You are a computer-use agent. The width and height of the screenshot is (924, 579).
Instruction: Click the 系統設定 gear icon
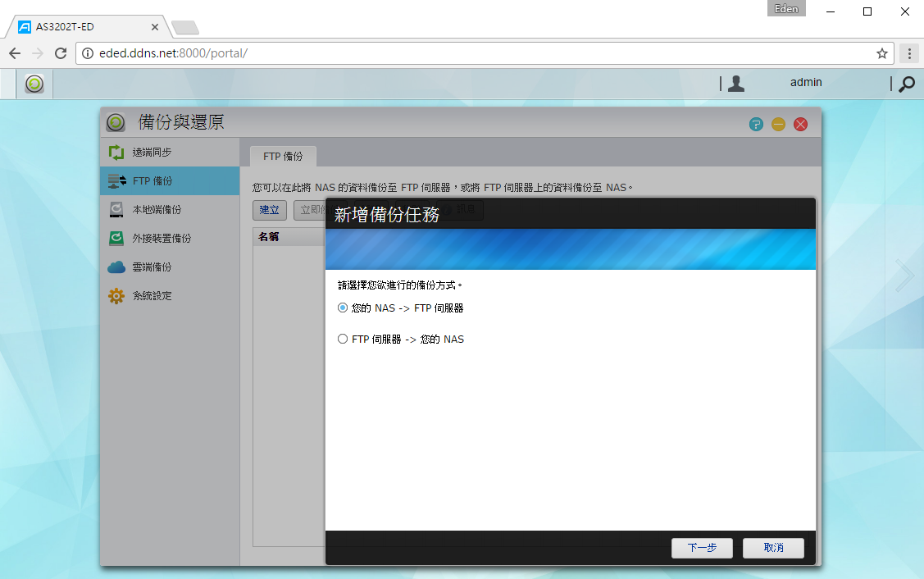[x=116, y=295]
